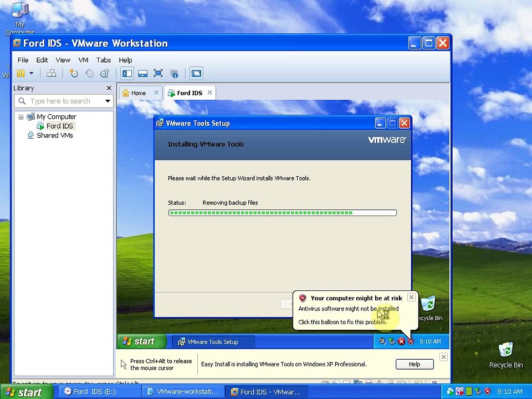Screen dimensions: 532x399
Task: Switch to the Home tab
Action: pyautogui.click(x=139, y=93)
